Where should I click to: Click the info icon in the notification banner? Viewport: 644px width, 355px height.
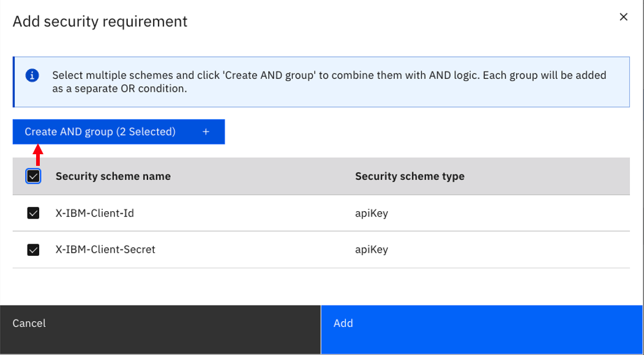coord(32,76)
